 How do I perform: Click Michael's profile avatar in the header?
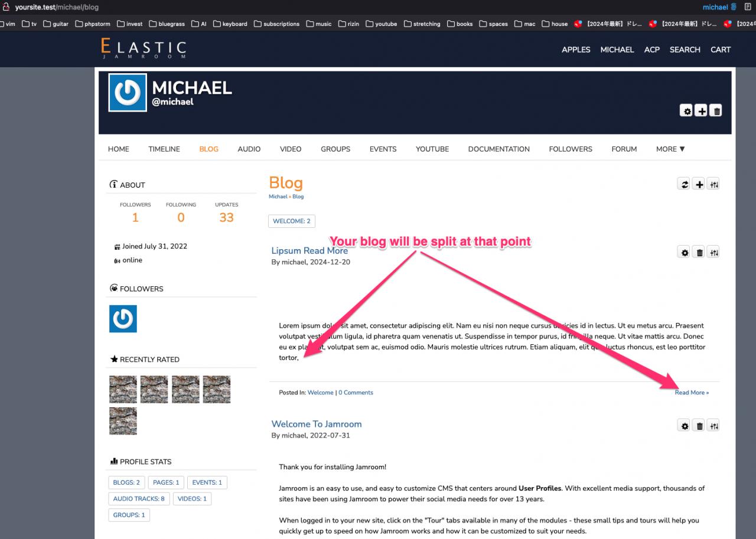pos(128,93)
